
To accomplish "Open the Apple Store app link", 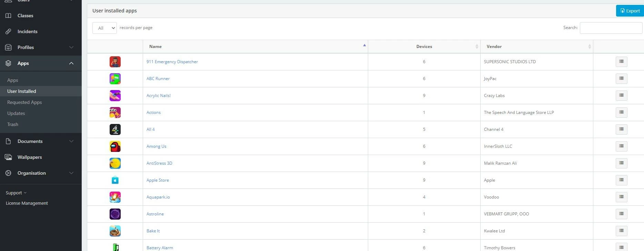I will (158, 180).
